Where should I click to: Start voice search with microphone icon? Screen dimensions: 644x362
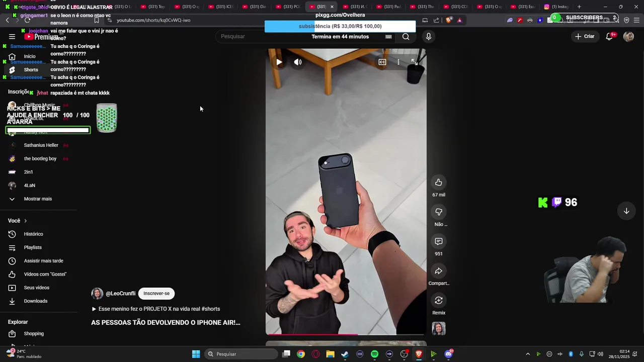[429, 37]
